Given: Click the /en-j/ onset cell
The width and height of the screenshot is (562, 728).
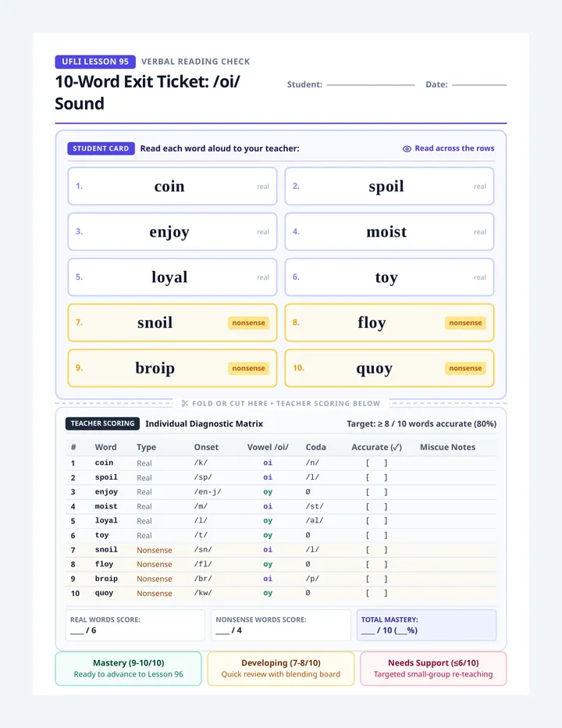Looking at the screenshot, I should [208, 491].
